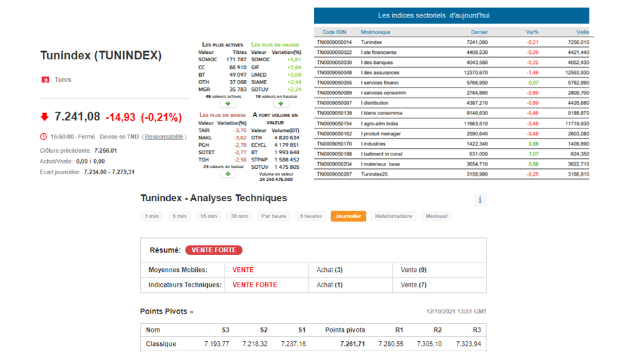Click the blue info icon for Analyses Techniques
The image size is (623, 364).
point(480,199)
